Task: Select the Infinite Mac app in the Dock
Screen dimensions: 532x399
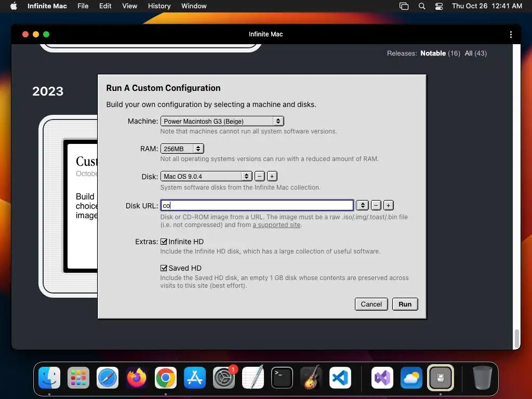Action: (441, 377)
